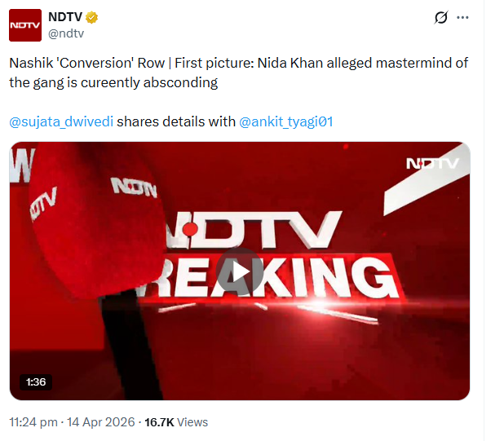Click the "Nashik 'Conversion' Row" headline text
This screenshot has height=441, width=504.
(x=79, y=63)
